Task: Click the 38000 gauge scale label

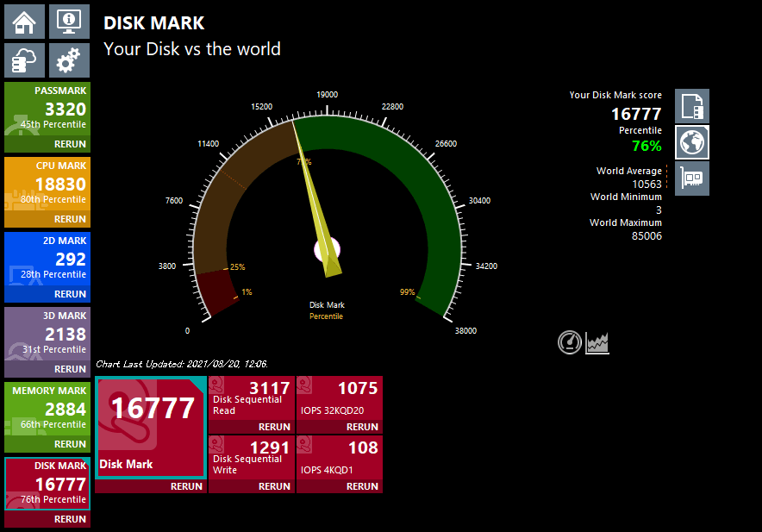Action: (x=465, y=331)
